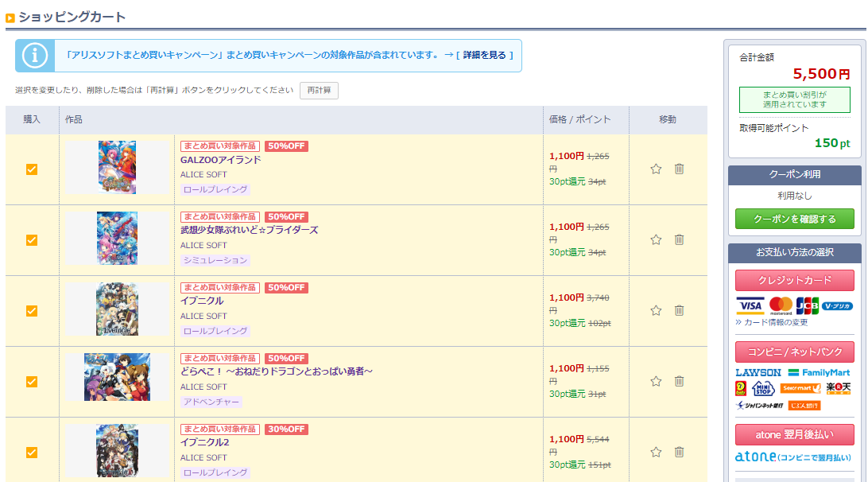Screen dimensions: 868x482
Task: Open GALZOOアイランド cover thumbnail
Action: point(117,167)
